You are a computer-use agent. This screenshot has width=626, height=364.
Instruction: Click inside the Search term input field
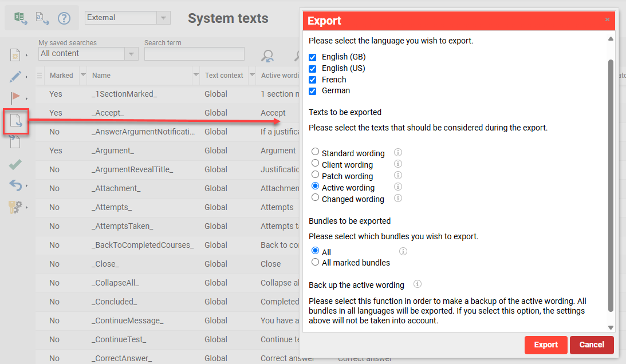point(194,53)
